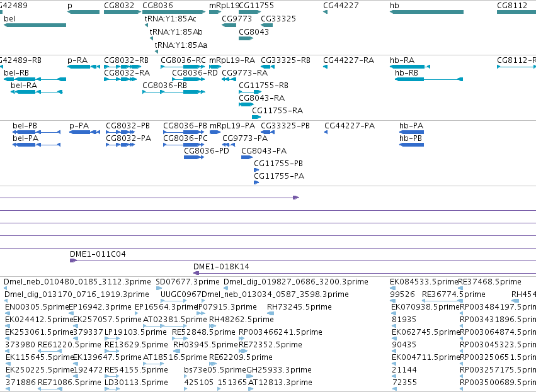The image size is (536, 392).
Task: Select the 'bel' gene label
Action: (x=9, y=18)
